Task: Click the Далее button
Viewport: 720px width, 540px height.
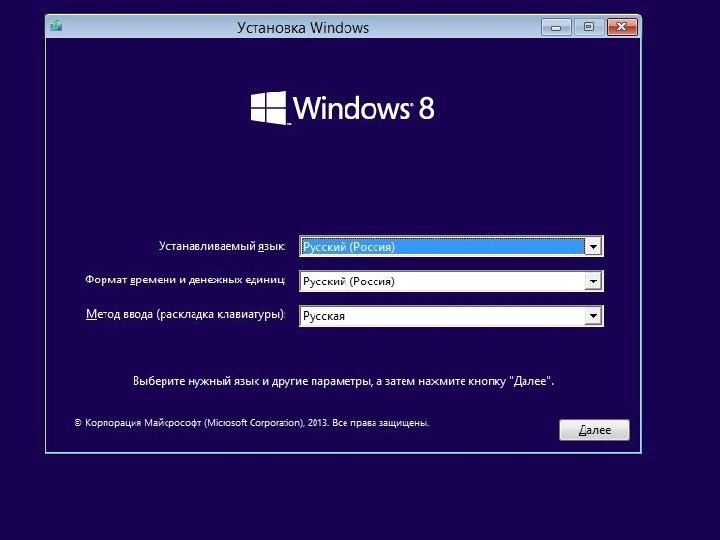Action: [594, 430]
